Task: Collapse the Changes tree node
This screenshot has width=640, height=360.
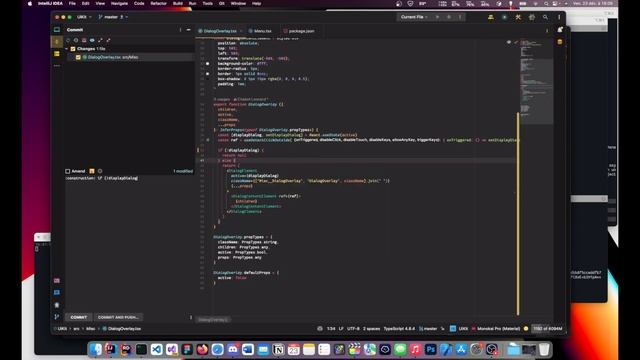Action: [67, 49]
